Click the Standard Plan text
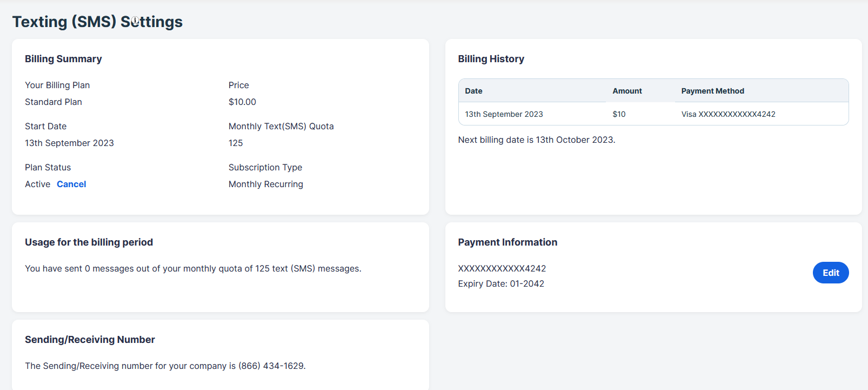 pyautogui.click(x=54, y=102)
